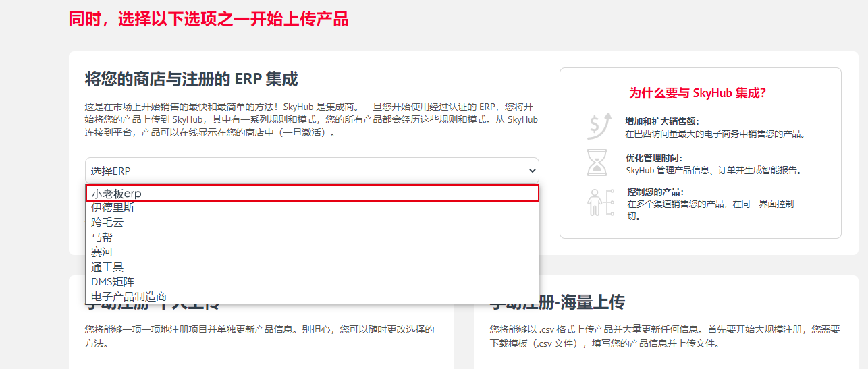Choose 赛河 from dropdown list

(313, 252)
